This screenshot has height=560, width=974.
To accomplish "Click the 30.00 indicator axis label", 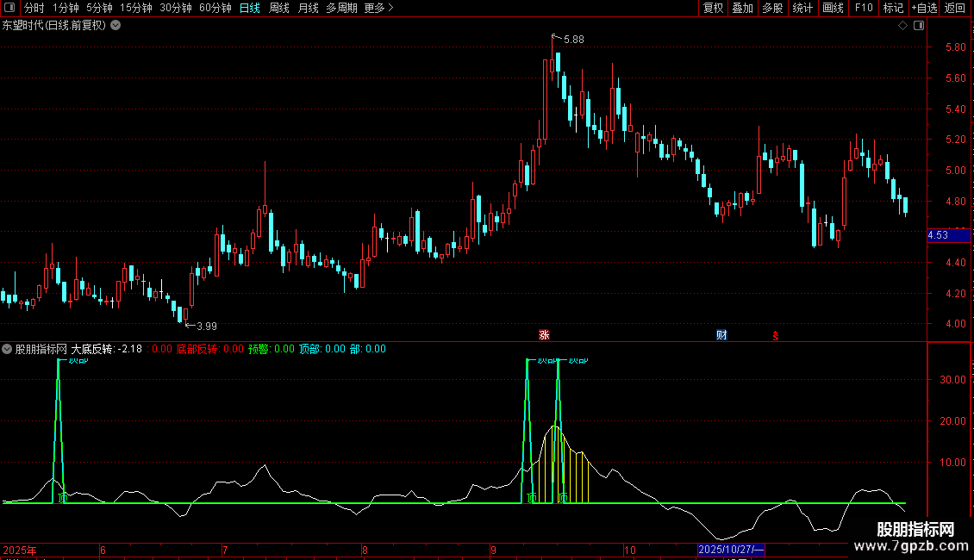I will click(x=952, y=380).
